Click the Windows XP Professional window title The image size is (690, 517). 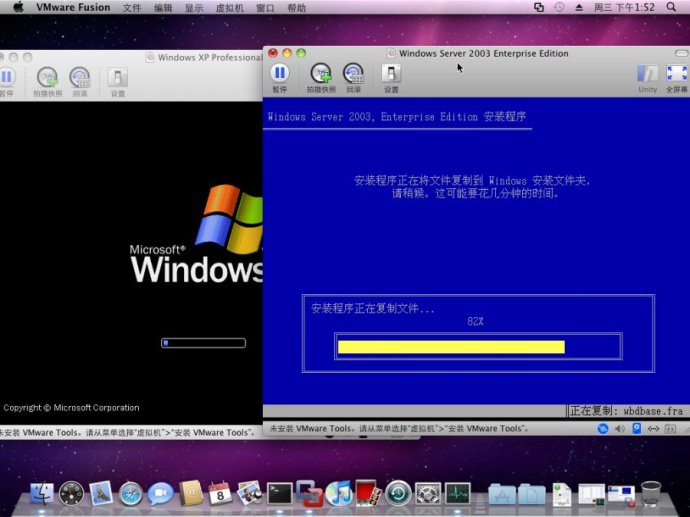pos(209,58)
